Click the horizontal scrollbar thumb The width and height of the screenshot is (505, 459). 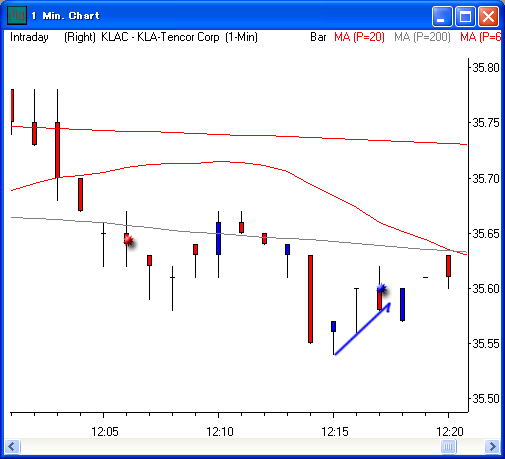click(x=448, y=446)
